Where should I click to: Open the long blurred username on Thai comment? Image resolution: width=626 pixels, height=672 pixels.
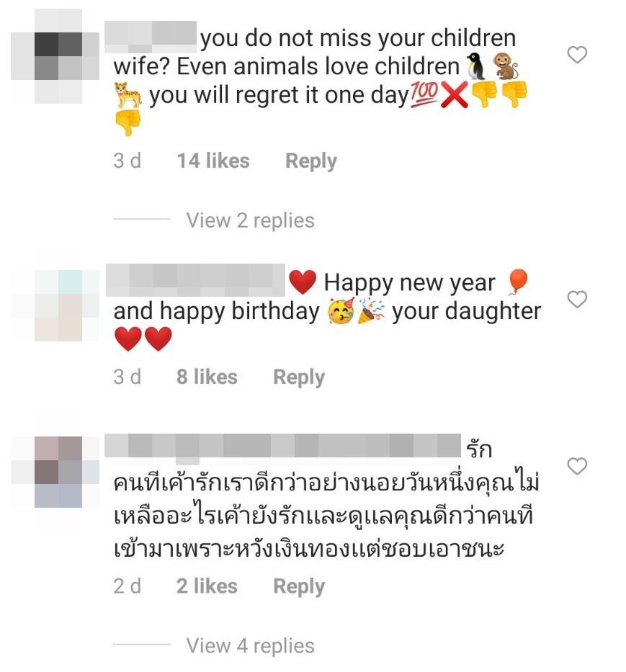click(x=282, y=446)
